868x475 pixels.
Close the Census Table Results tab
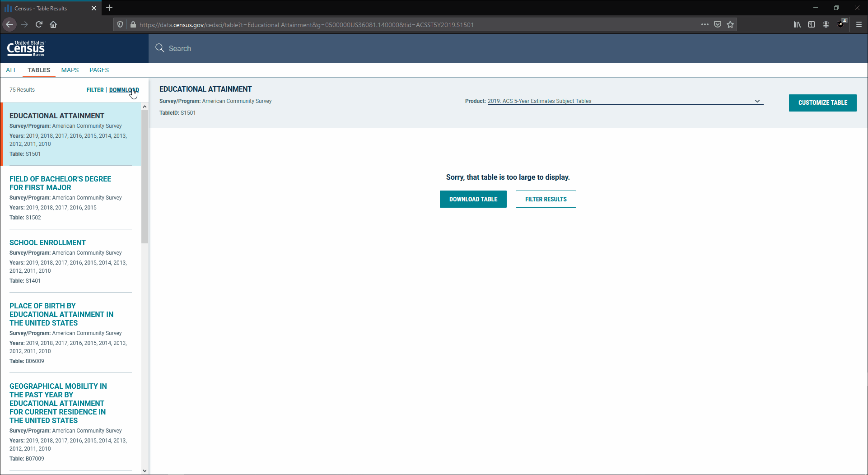94,8
